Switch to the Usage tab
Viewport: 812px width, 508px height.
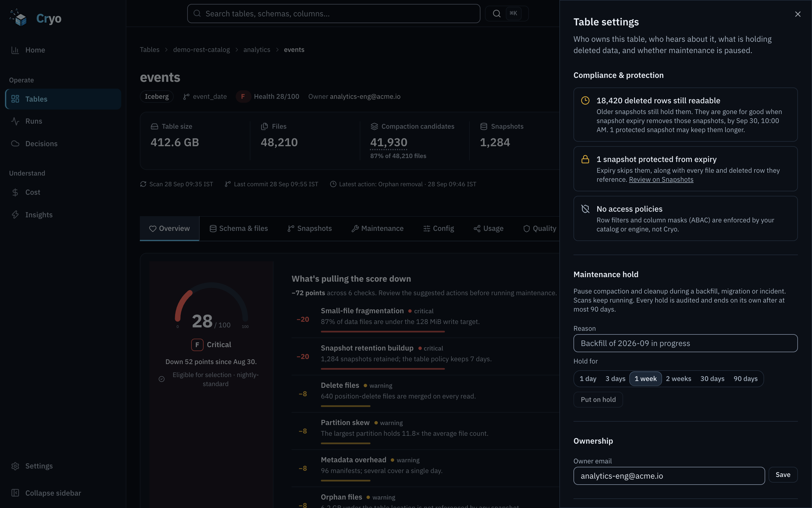pos(488,229)
